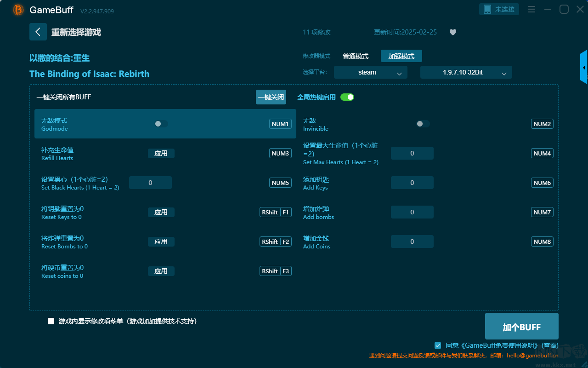Viewport: 588px width, 368px height.
Task: Open the hamburger menu in title bar
Action: pyautogui.click(x=531, y=10)
